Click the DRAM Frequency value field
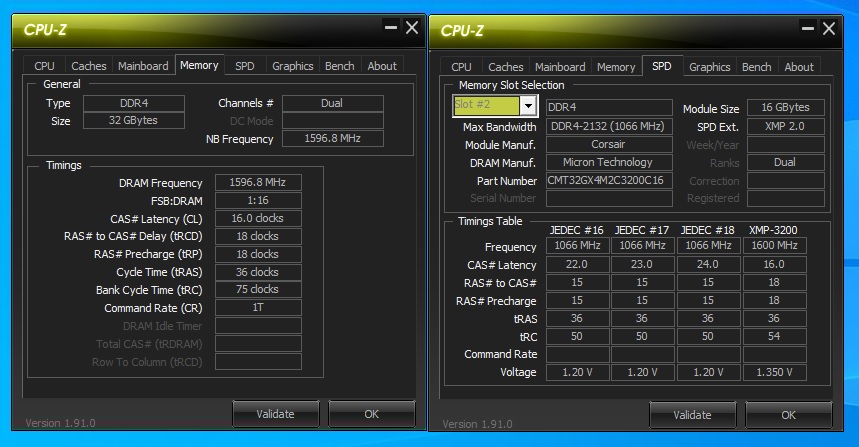The width and height of the screenshot is (859, 447). (258, 183)
